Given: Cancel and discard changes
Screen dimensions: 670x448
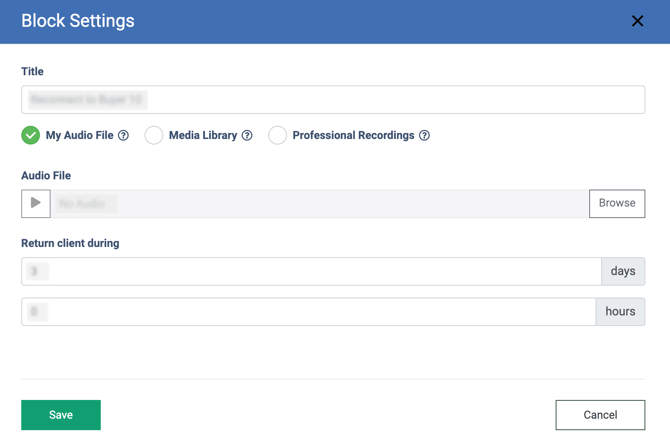Looking at the screenshot, I should click(x=600, y=414).
